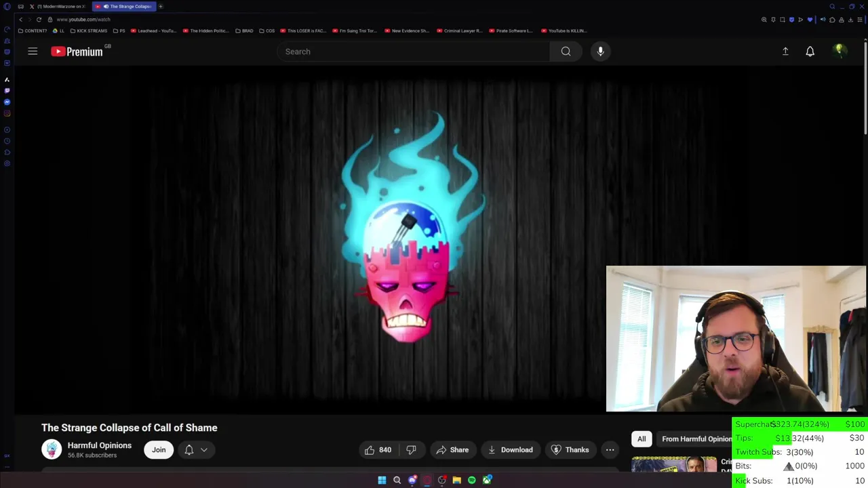
Task: Open the PS bookmark folder
Action: pyautogui.click(x=119, y=30)
